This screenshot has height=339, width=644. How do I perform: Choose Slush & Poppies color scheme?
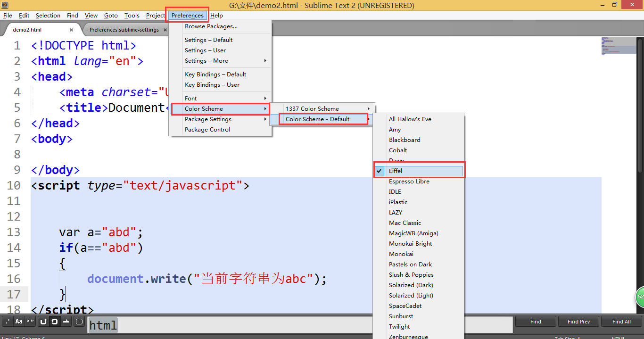coord(419,275)
